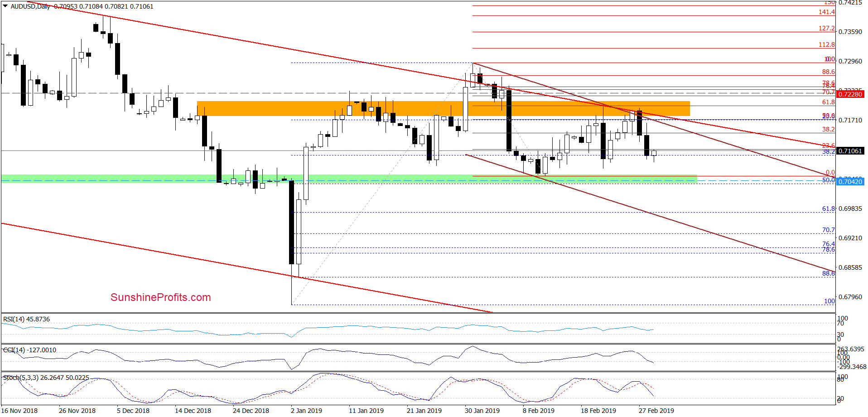868x417 pixels.
Task: Select the blue 0.70420 price tag
Action: pyautogui.click(x=850, y=182)
